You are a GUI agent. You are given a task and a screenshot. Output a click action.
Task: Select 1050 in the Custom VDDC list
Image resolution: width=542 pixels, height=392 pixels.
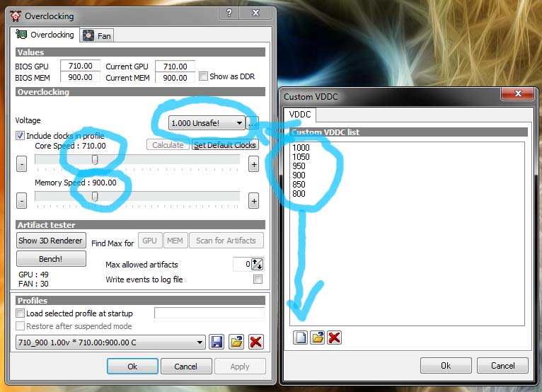(x=301, y=157)
